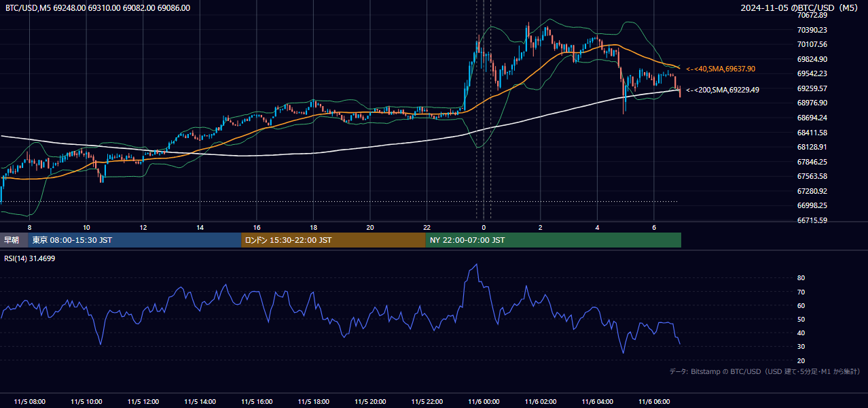Viewport: 868px width, 408px height.
Task: Select the 200 SMA label 69229.49
Action: [723, 89]
